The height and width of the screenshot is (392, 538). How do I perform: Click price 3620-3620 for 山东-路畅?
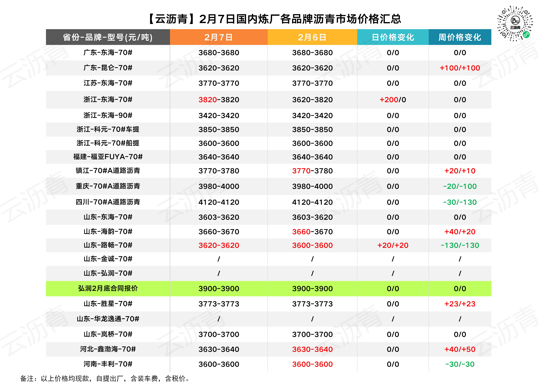[x=219, y=245]
